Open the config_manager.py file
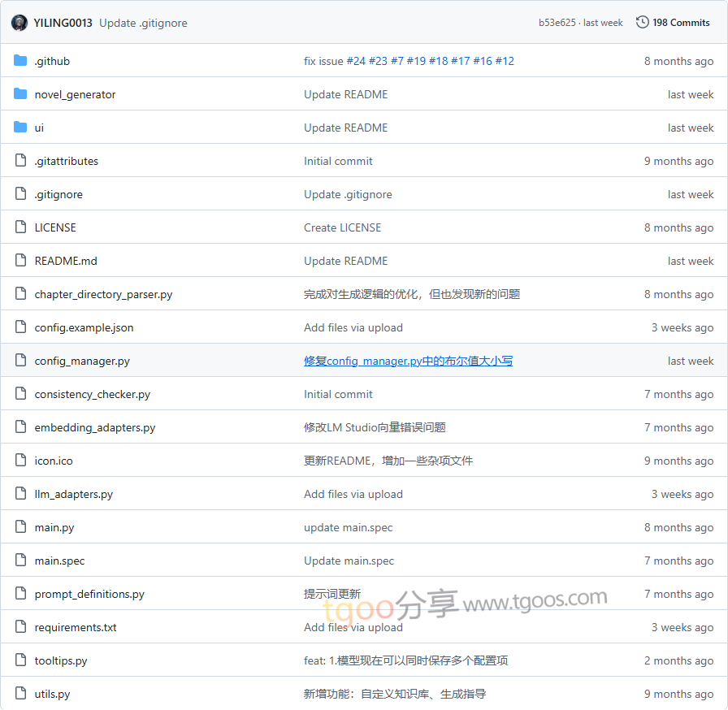Image resolution: width=728 pixels, height=710 pixels. [82, 361]
